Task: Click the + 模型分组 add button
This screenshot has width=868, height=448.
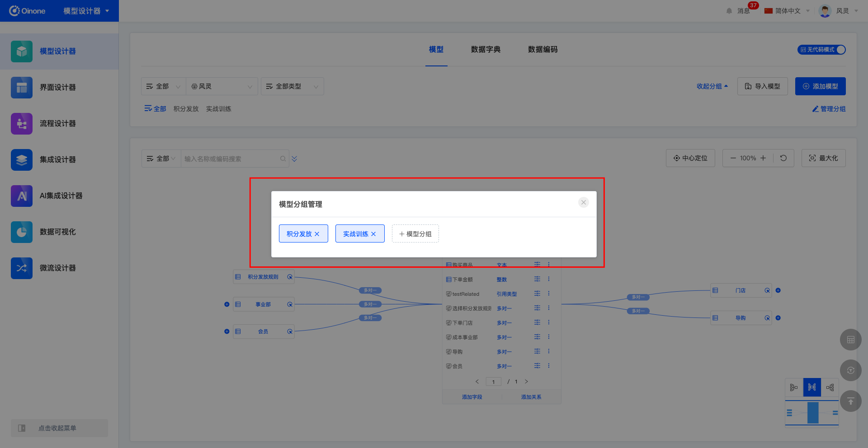Action: pyautogui.click(x=415, y=234)
